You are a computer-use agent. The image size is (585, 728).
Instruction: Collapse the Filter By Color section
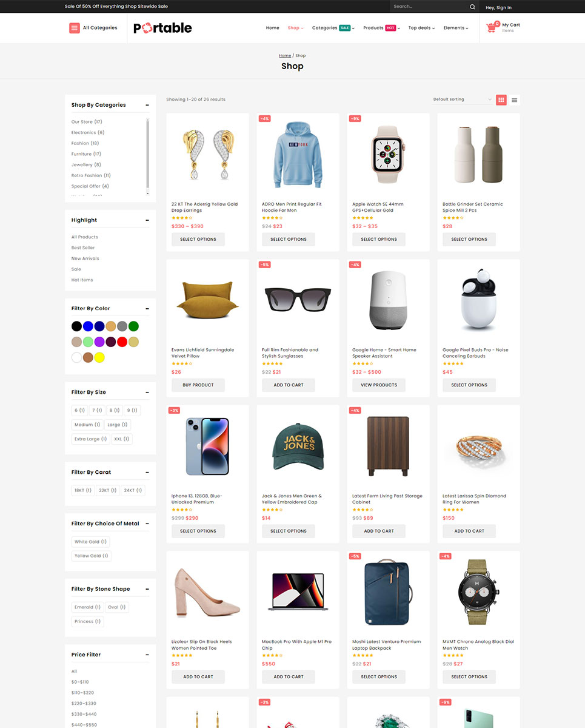click(147, 309)
